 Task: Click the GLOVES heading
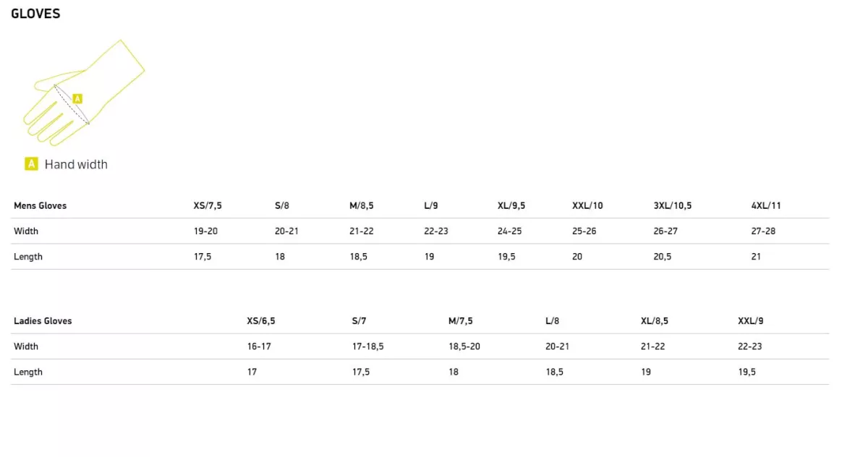35,14
